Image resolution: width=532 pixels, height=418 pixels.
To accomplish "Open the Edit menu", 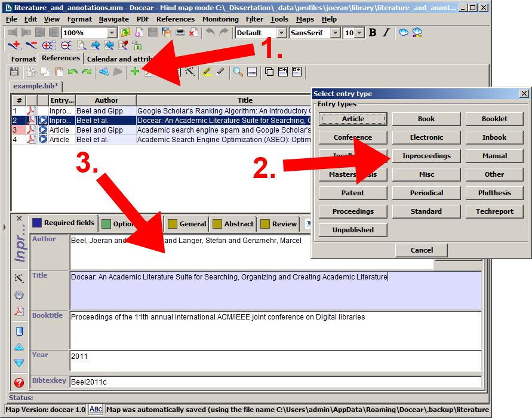I will click(x=30, y=19).
